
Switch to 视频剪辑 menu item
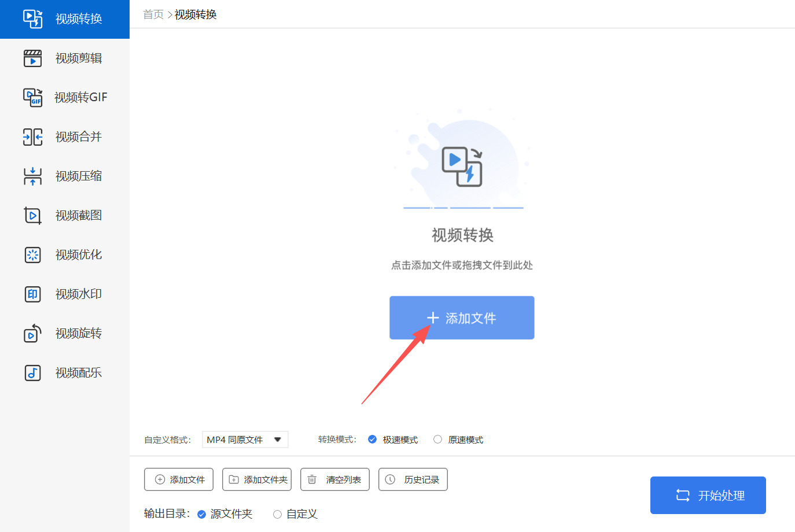tap(65, 58)
